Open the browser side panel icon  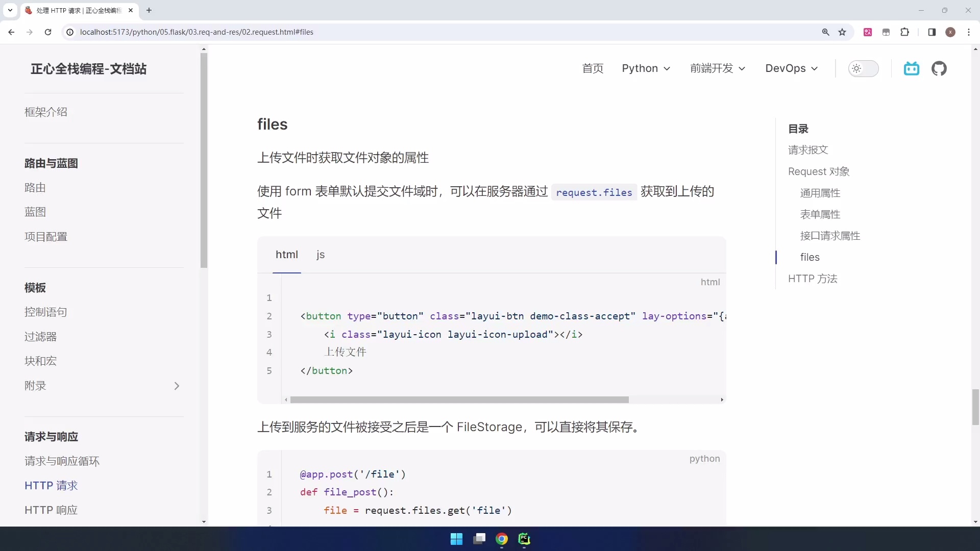click(932, 32)
